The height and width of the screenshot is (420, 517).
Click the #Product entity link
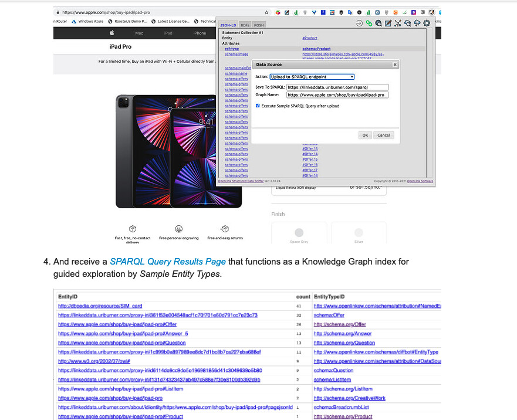coord(310,38)
